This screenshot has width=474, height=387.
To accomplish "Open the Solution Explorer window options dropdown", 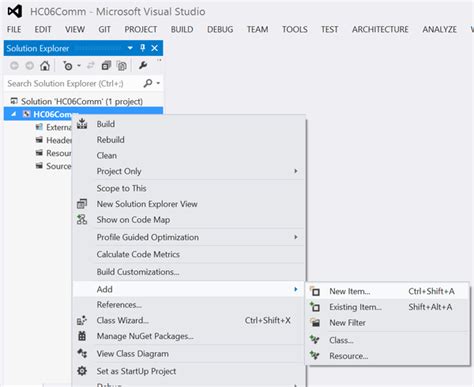I will point(130,48).
